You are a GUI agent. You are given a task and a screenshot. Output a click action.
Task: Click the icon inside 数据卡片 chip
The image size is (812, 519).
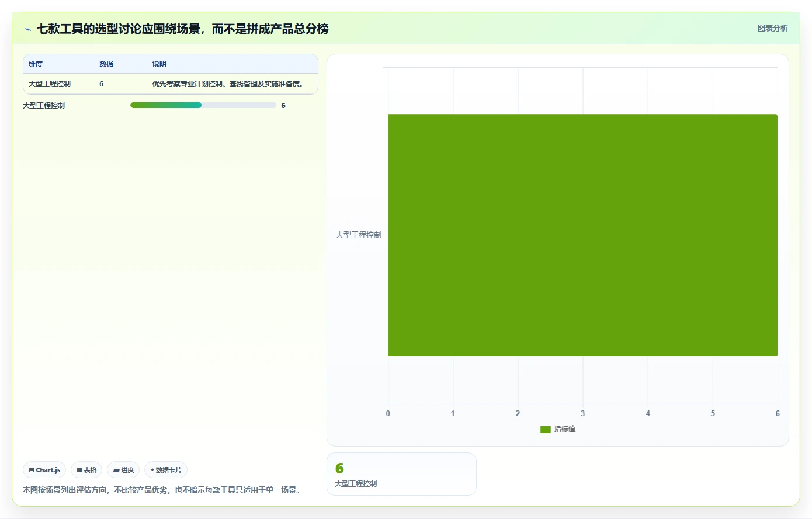coord(152,470)
